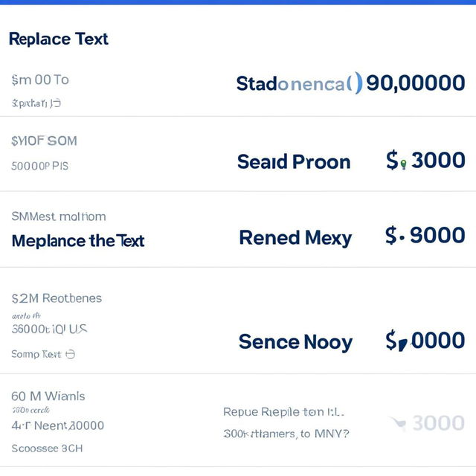
Task: Click the Meplance the Text title
Action: pos(78,241)
